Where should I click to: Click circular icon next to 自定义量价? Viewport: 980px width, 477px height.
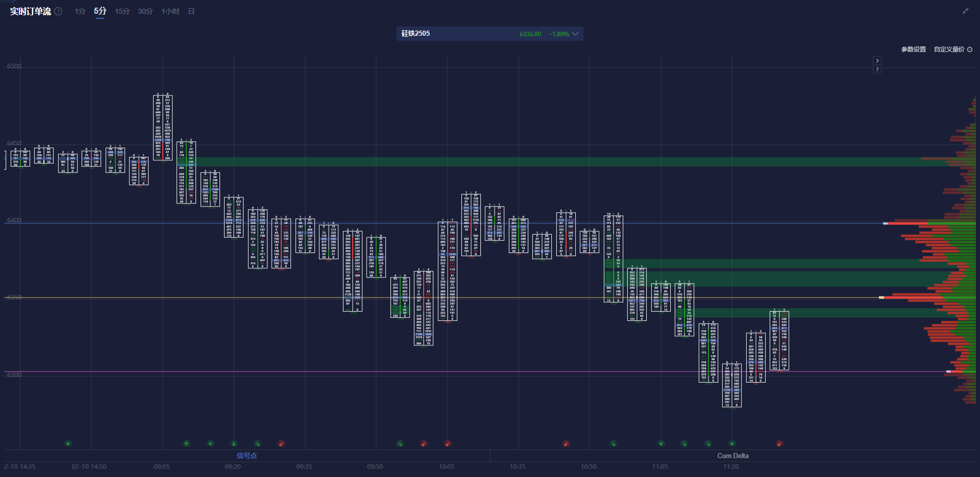pyautogui.click(x=970, y=49)
